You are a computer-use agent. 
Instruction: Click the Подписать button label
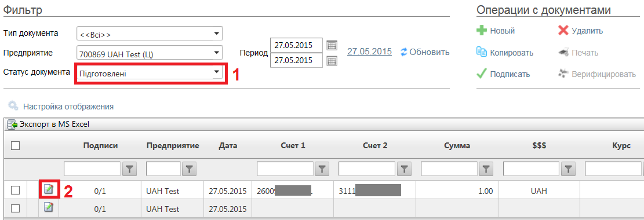(x=510, y=74)
